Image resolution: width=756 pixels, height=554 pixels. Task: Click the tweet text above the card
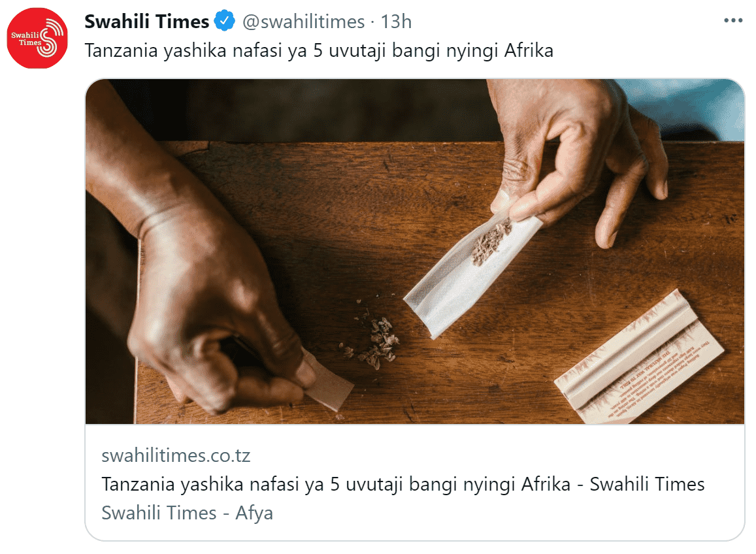[319, 50]
